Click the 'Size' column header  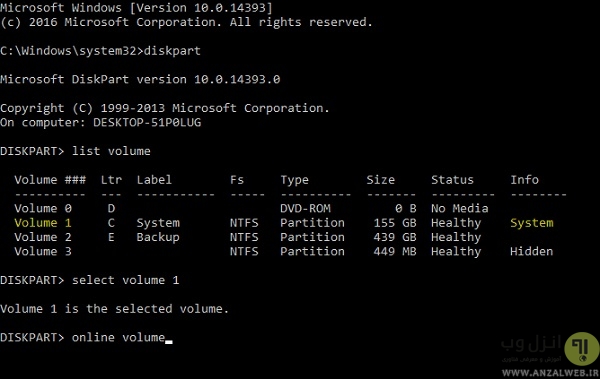point(380,180)
